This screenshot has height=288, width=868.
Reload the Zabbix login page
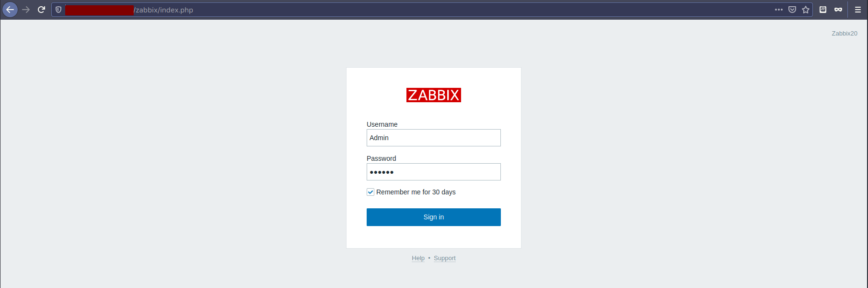pos(41,10)
